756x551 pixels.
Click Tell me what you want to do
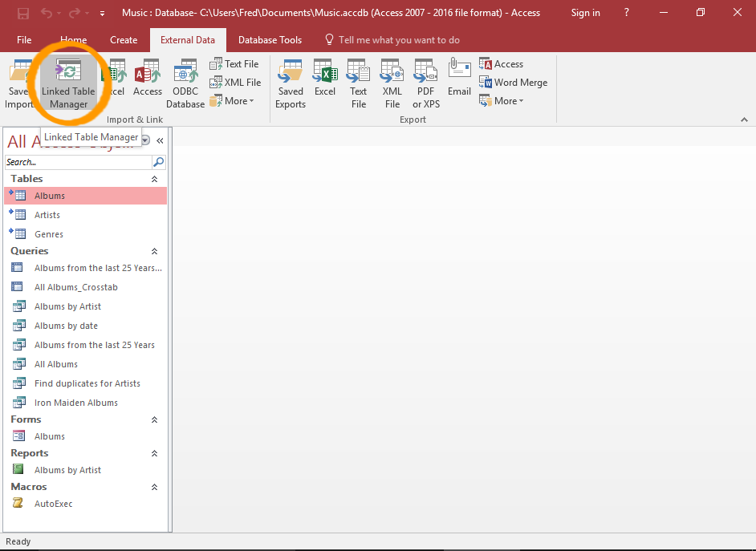coord(392,40)
